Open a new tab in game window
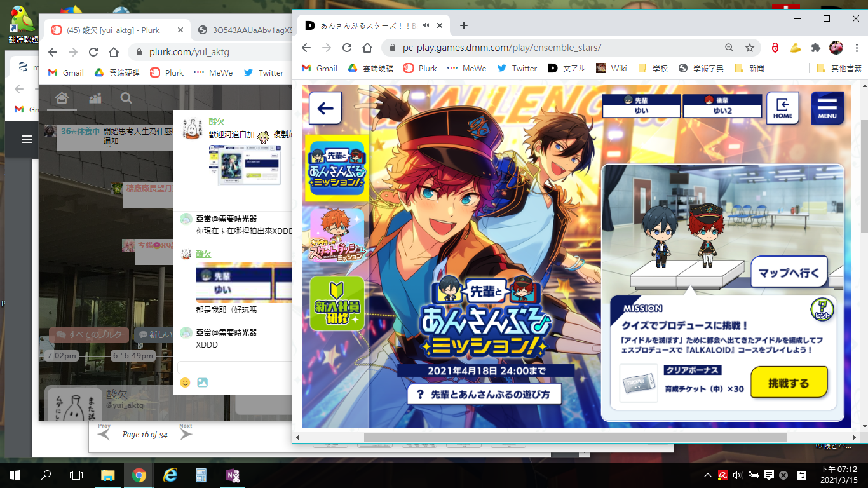 (x=464, y=25)
